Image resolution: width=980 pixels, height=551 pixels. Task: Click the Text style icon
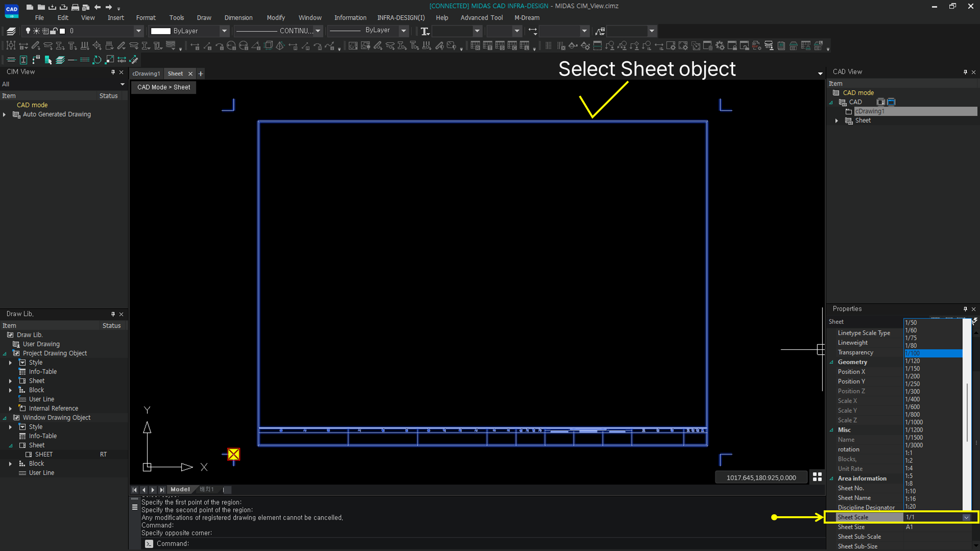click(425, 31)
